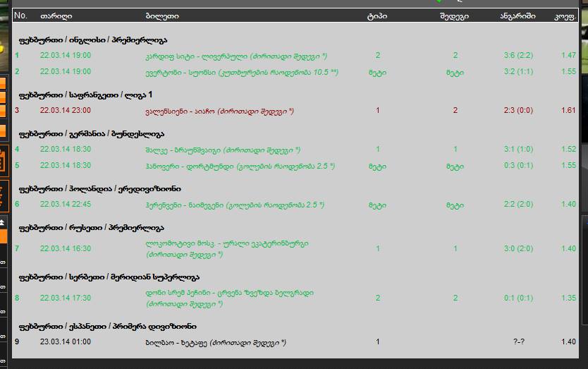Select group heading 'ფეხბურთი / რუსეთი / პრემიერლიგა'
Viewport: 588px width, 369px height.
pyautogui.click(x=92, y=228)
